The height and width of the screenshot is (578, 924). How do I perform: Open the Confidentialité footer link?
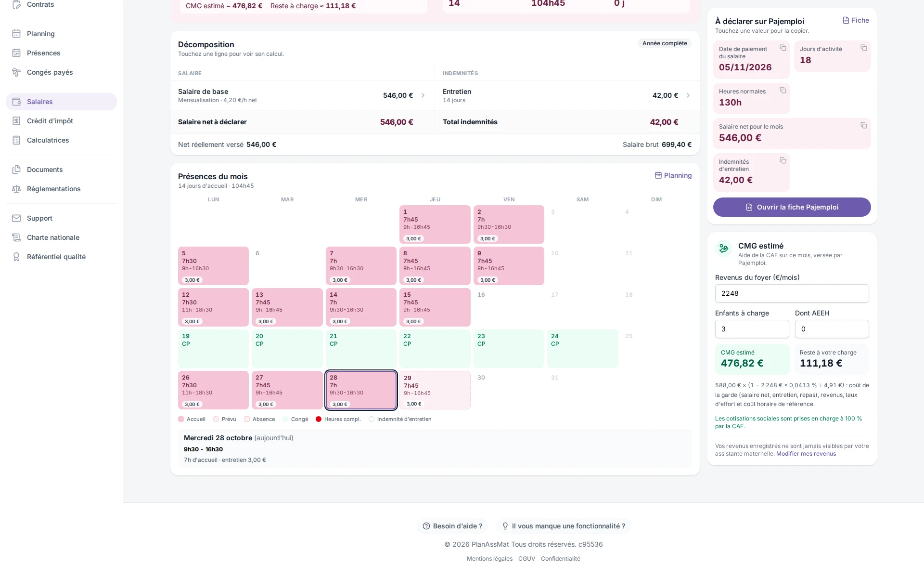click(x=560, y=559)
